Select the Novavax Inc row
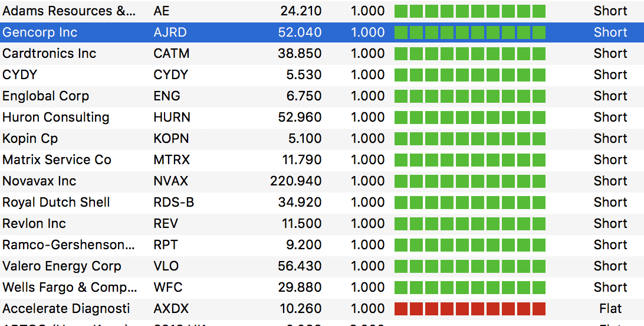644x326 pixels. [x=322, y=181]
